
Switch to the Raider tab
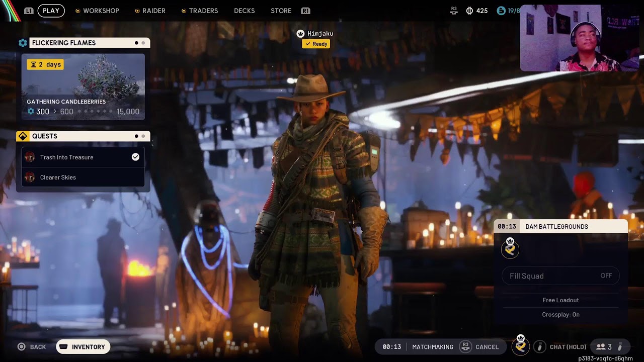(153, 11)
